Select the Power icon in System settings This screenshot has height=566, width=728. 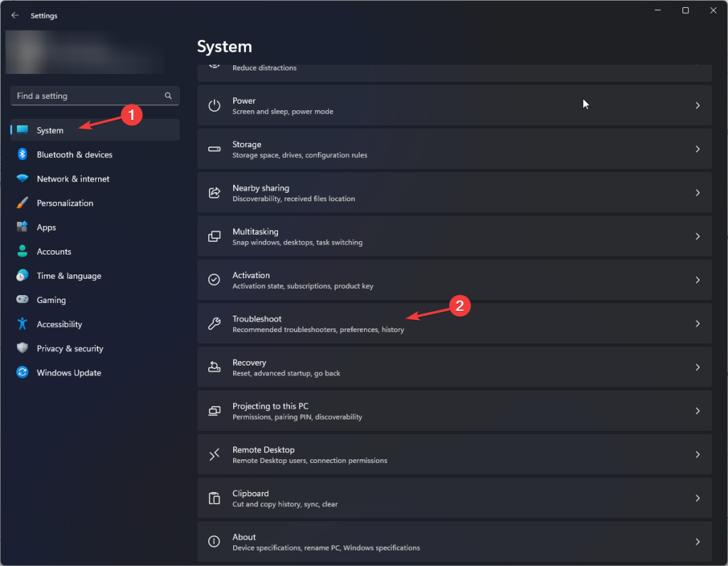(214, 105)
